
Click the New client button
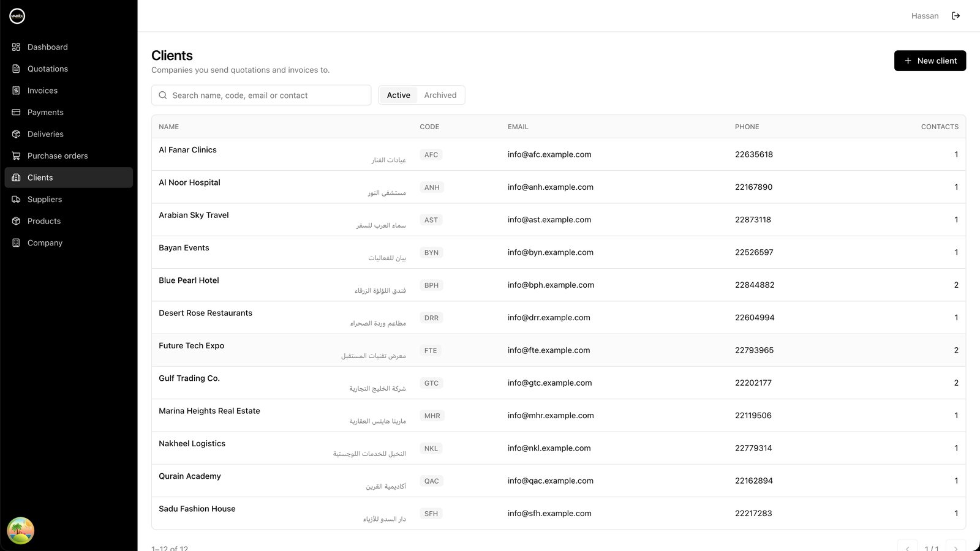930,61
